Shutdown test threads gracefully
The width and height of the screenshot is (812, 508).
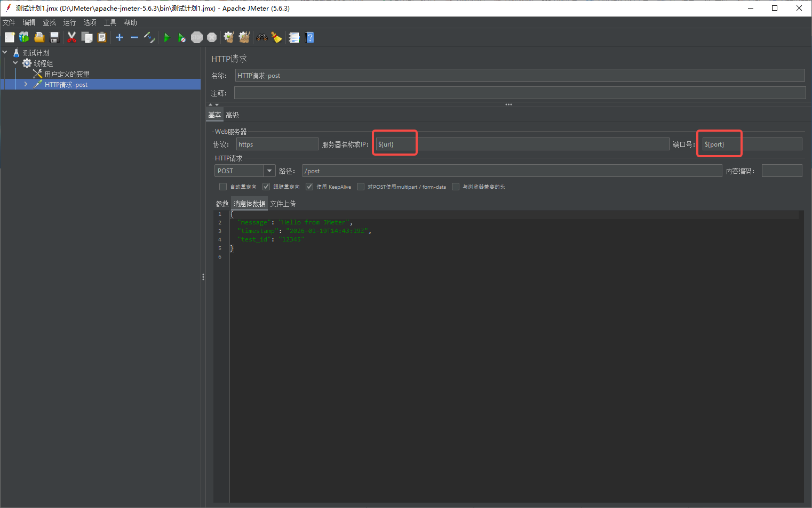click(212, 37)
